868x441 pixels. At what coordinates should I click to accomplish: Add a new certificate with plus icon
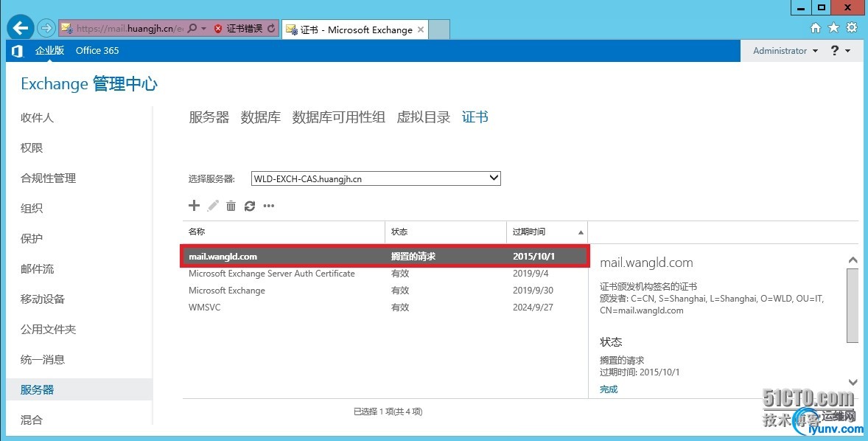click(194, 206)
